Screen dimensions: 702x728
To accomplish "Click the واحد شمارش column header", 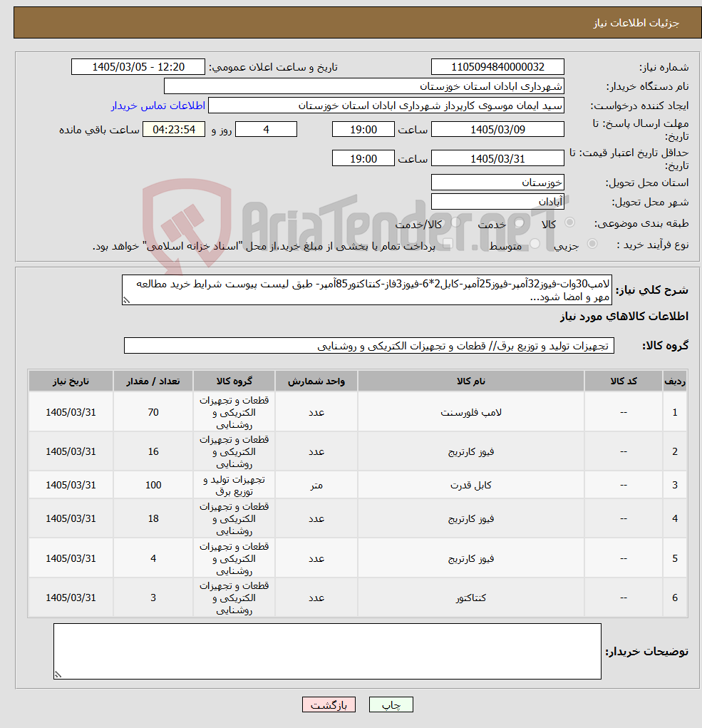I will click(x=316, y=381).
